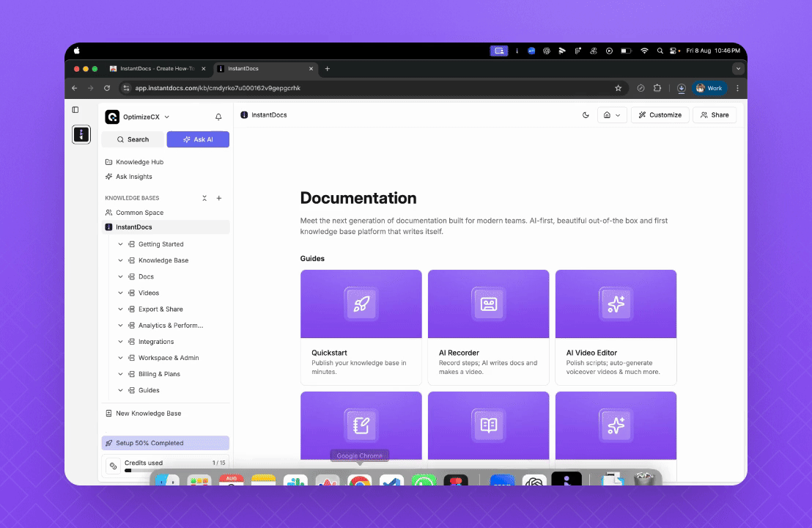This screenshot has height=528, width=812.
Task: Bookmark this page with star icon
Action: click(618, 88)
